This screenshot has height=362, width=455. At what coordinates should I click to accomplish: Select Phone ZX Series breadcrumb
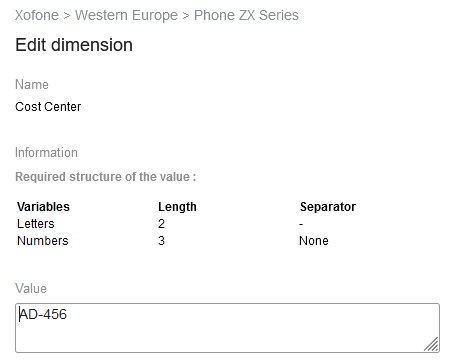(246, 15)
